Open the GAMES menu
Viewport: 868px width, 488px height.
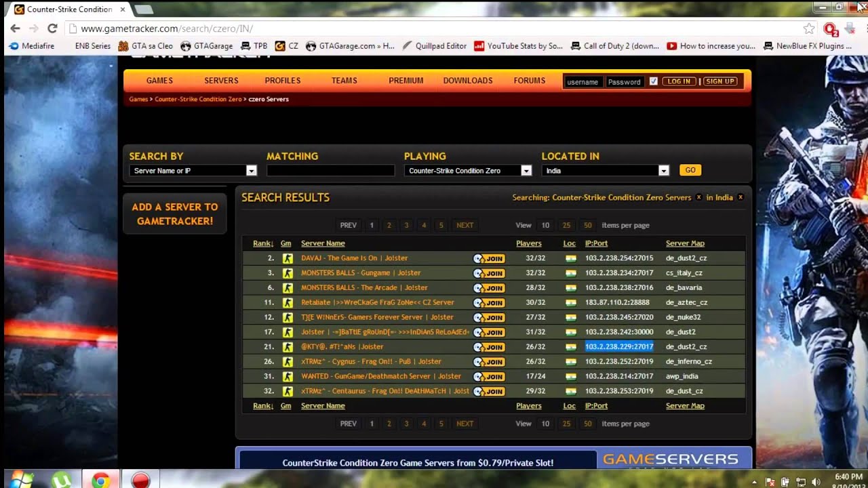[159, 81]
